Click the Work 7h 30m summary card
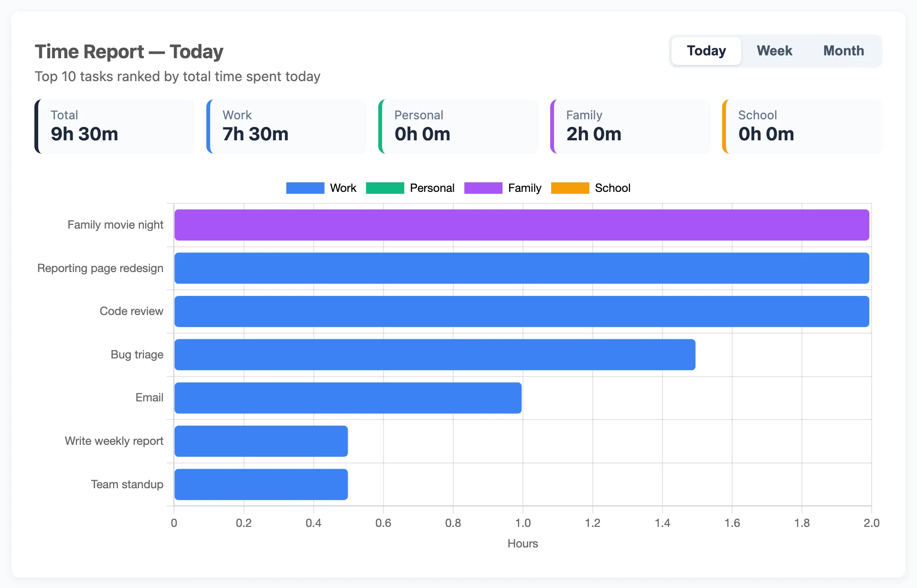Screen dimensions: 917x588 [287, 126]
